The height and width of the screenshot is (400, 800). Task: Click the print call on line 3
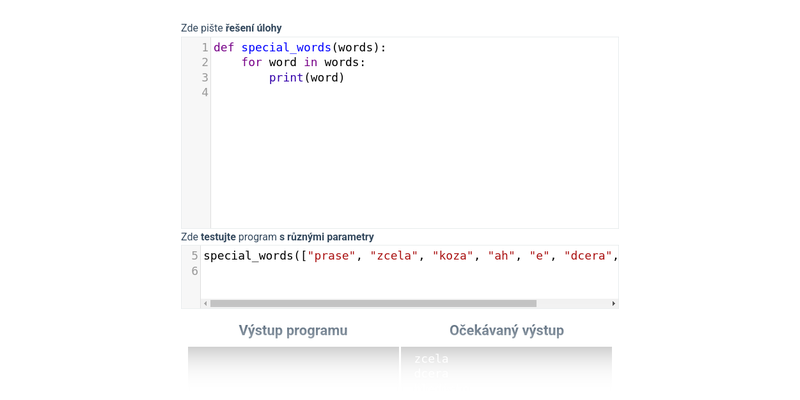pos(285,77)
